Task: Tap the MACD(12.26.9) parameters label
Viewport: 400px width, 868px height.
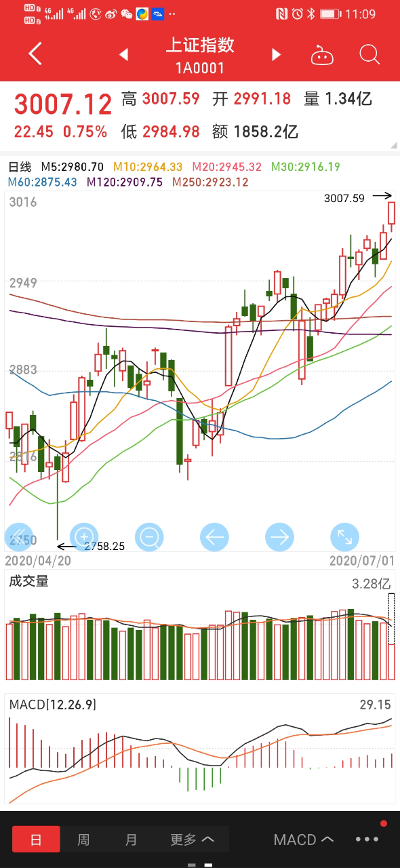Action: 53,705
